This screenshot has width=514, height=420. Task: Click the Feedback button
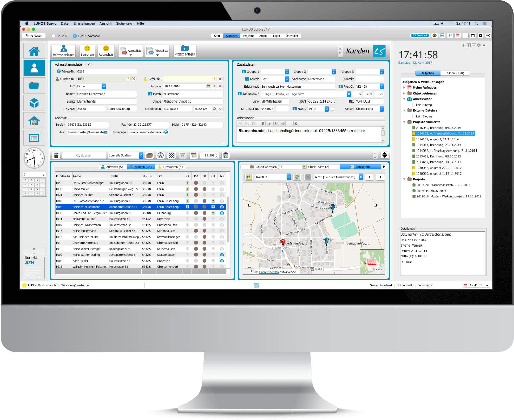tap(420, 35)
